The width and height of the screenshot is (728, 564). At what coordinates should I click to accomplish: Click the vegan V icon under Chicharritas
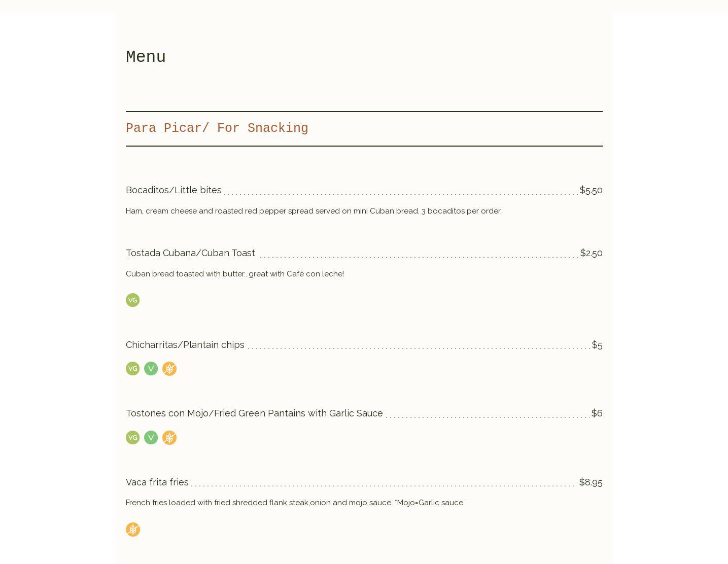(151, 369)
